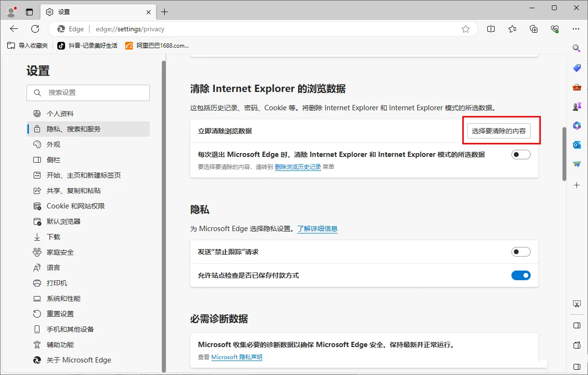
Task: Refresh the page
Action: pyautogui.click(x=35, y=29)
